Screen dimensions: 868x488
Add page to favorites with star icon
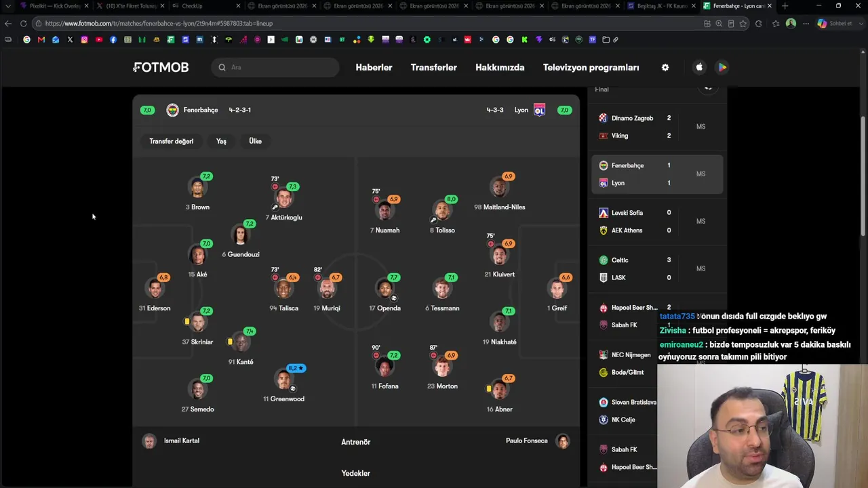point(743,23)
